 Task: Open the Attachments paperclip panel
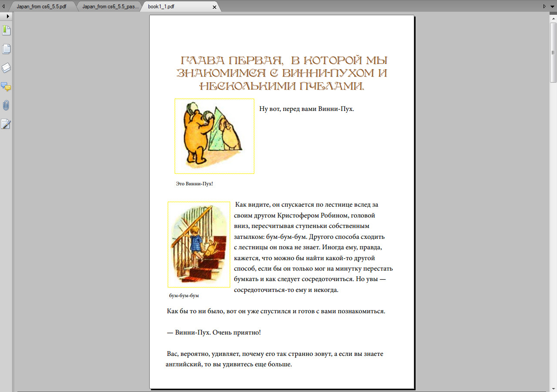pos(6,105)
